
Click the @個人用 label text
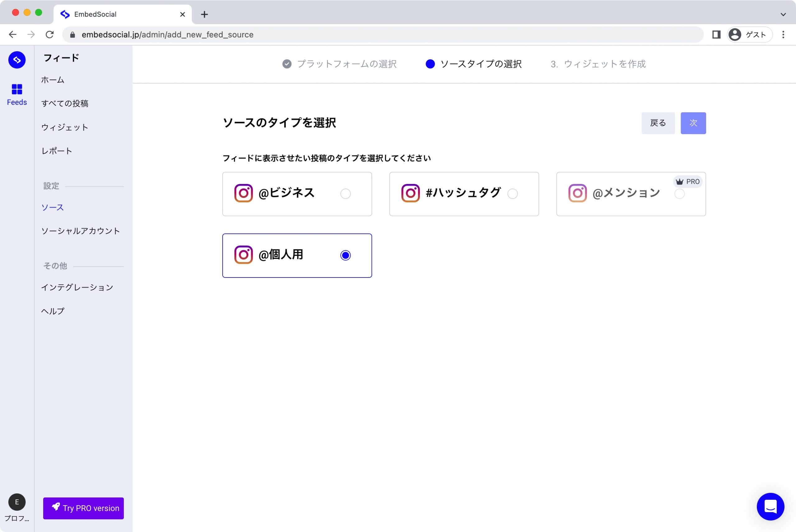click(281, 255)
